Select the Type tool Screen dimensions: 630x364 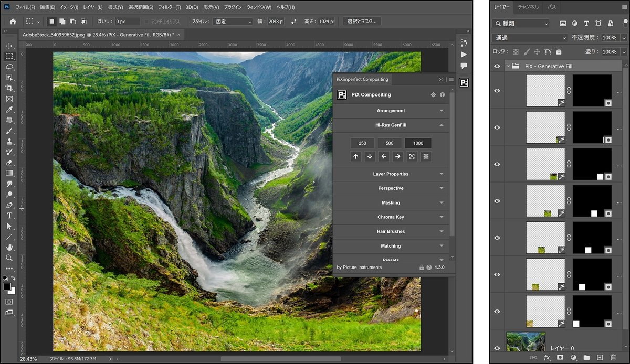pos(9,216)
